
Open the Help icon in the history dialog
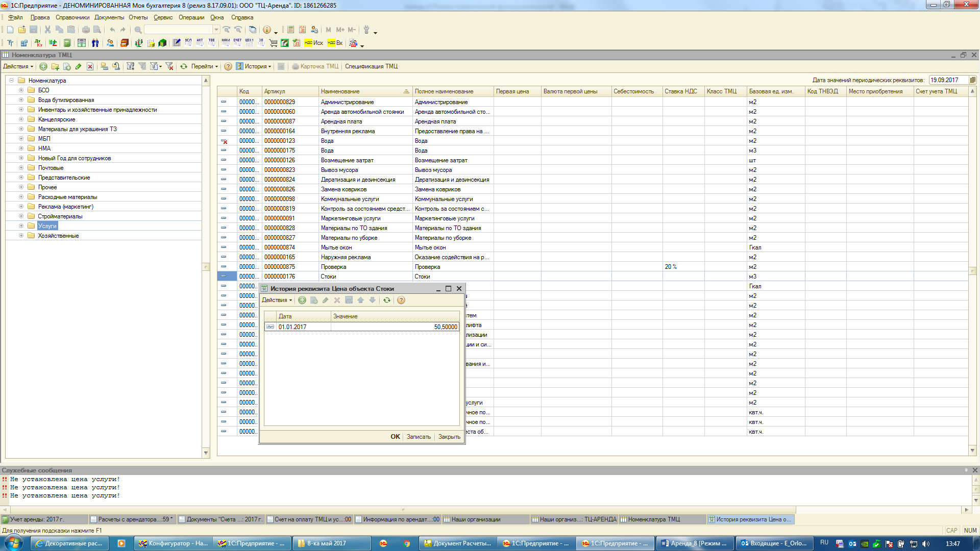(x=401, y=300)
